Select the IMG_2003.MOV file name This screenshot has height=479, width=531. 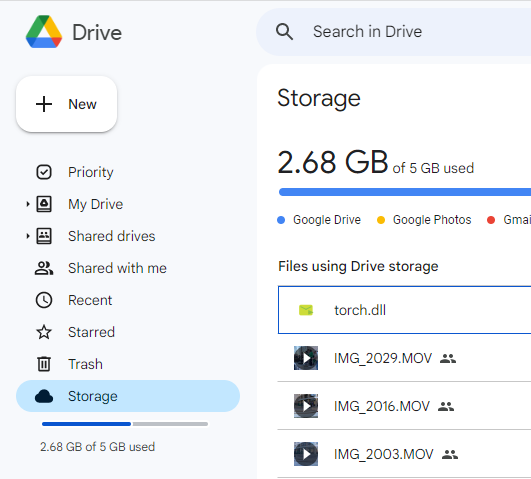coord(384,454)
